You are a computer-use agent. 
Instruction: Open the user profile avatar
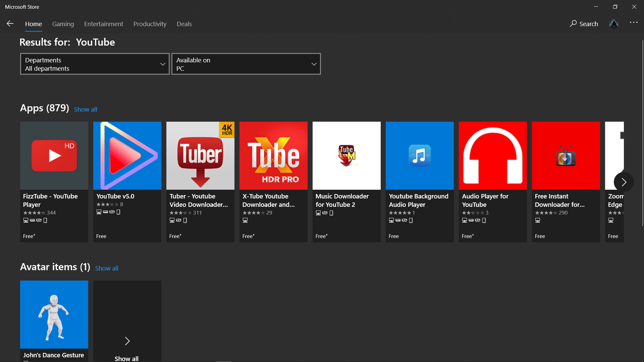click(613, 24)
